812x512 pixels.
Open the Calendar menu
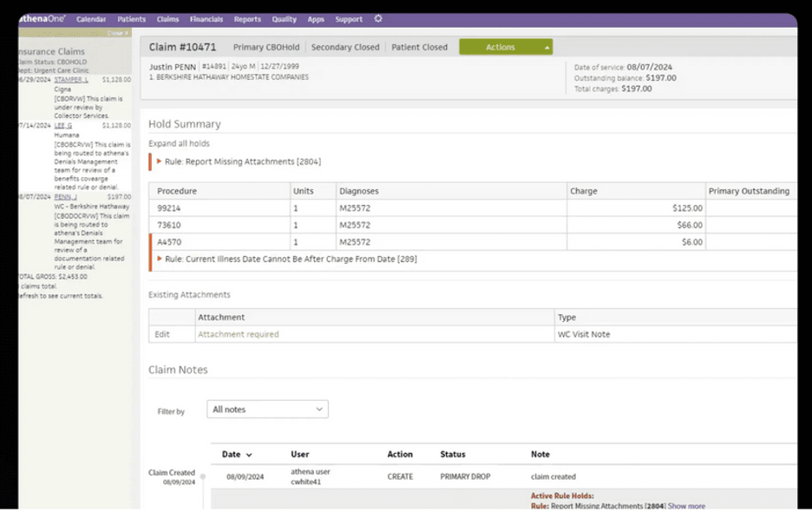pos(91,19)
